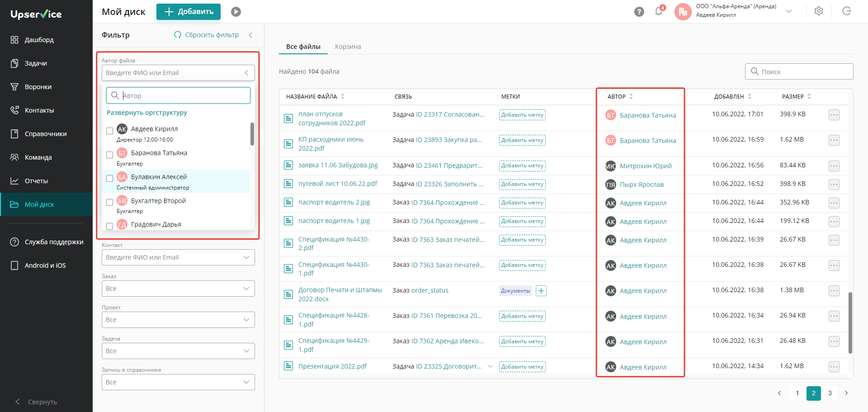
Task: Go to next page arrow
Action: pos(846,393)
